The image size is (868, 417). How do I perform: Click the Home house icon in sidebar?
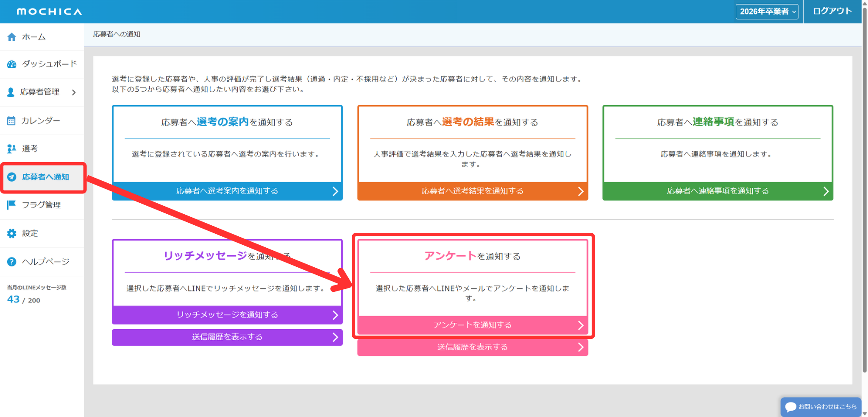coord(12,37)
